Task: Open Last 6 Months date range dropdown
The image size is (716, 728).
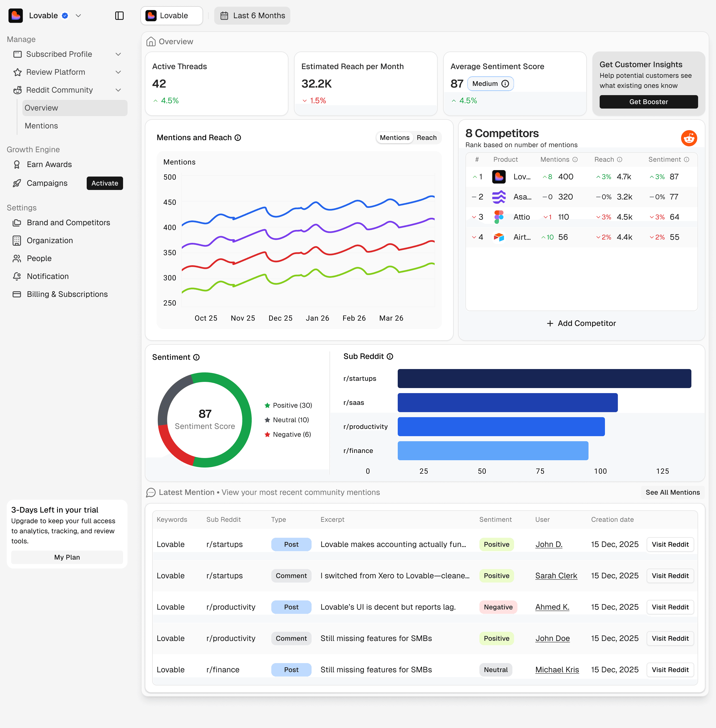Action: click(252, 15)
